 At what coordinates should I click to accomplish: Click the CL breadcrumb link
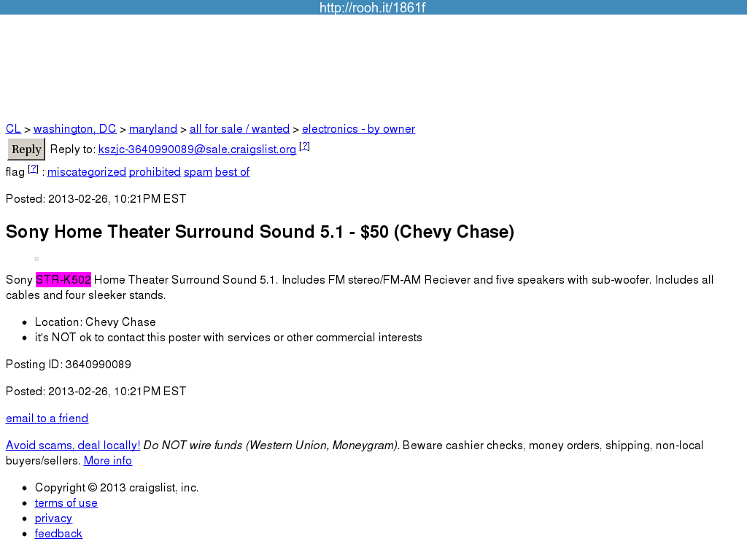pos(13,129)
